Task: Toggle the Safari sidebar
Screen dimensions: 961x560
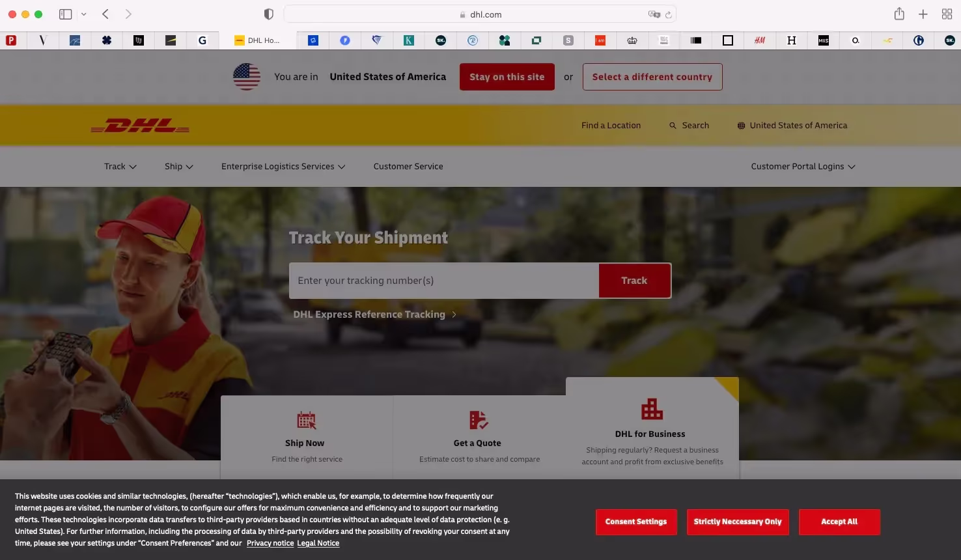Action: (x=65, y=14)
